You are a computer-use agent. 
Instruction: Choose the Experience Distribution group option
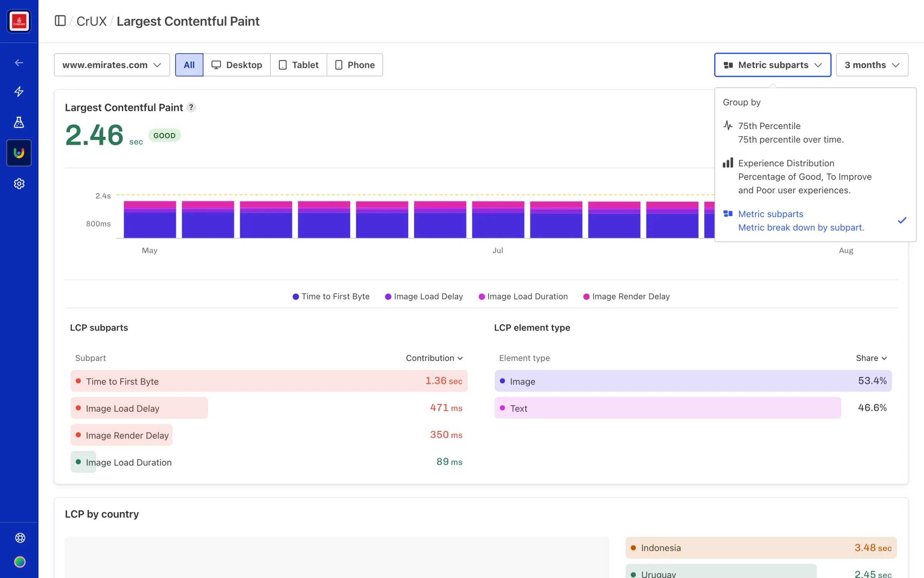point(815,176)
